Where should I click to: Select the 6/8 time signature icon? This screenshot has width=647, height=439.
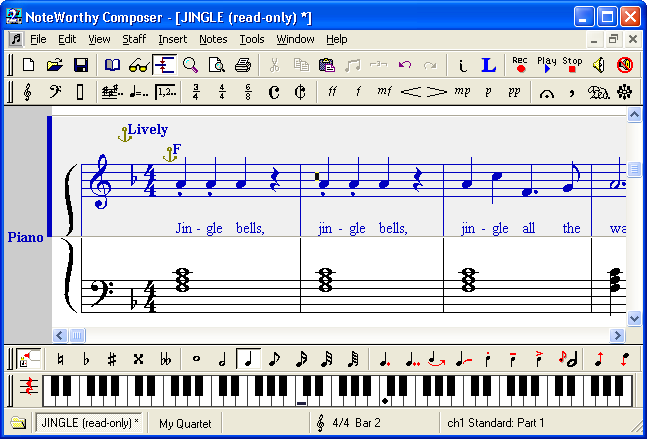click(248, 92)
